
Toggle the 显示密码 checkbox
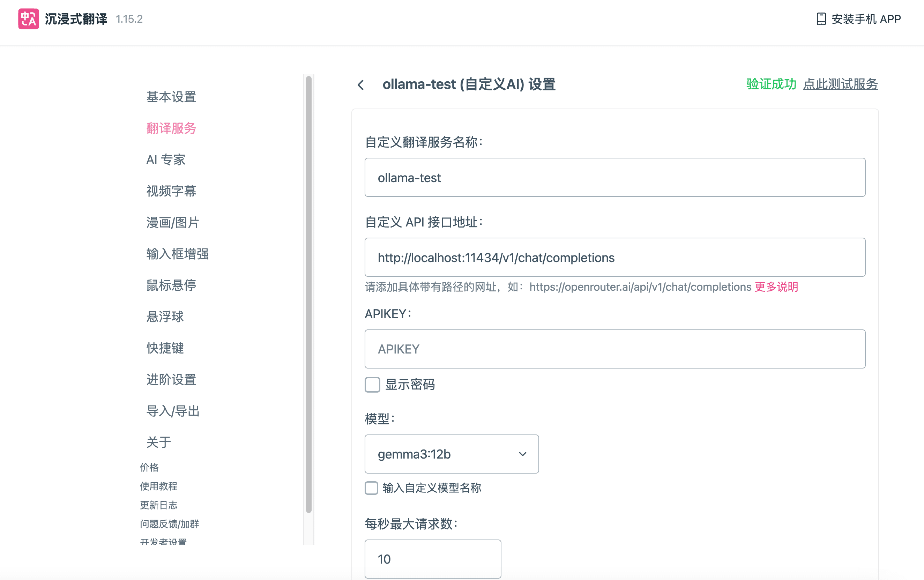372,384
